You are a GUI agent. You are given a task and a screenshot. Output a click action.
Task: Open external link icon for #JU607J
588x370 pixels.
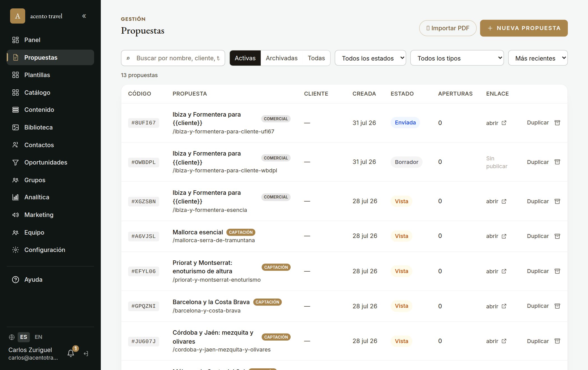pos(504,341)
